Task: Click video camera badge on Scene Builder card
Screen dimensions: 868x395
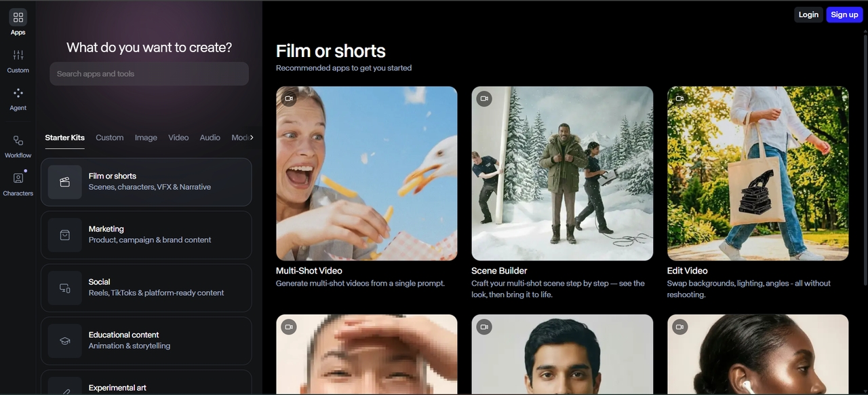Action: [484, 98]
